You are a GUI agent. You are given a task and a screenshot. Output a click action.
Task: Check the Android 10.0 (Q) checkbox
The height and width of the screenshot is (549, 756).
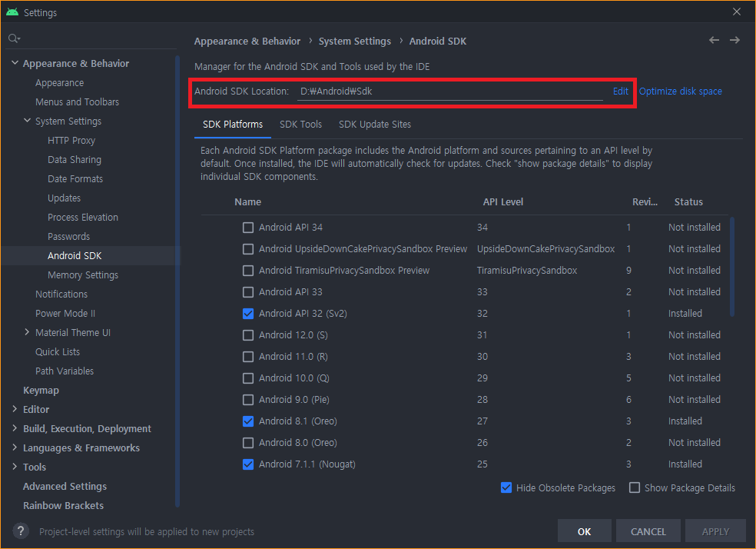pyautogui.click(x=248, y=378)
